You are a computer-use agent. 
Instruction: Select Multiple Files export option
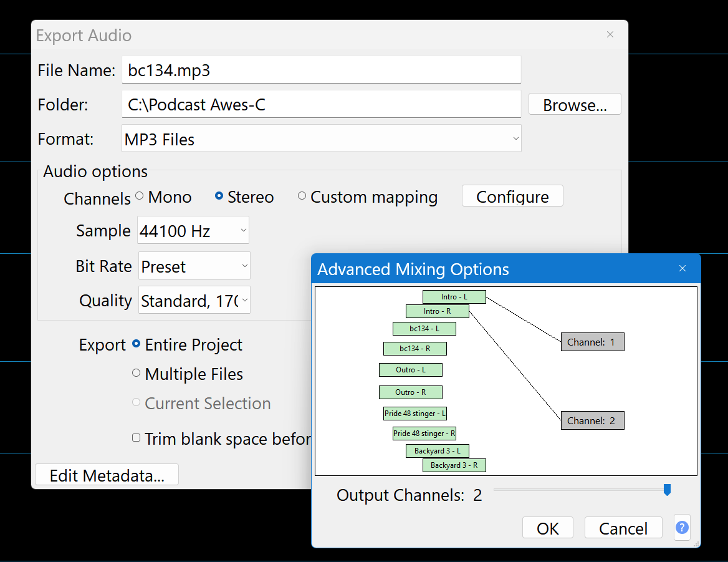(x=136, y=374)
